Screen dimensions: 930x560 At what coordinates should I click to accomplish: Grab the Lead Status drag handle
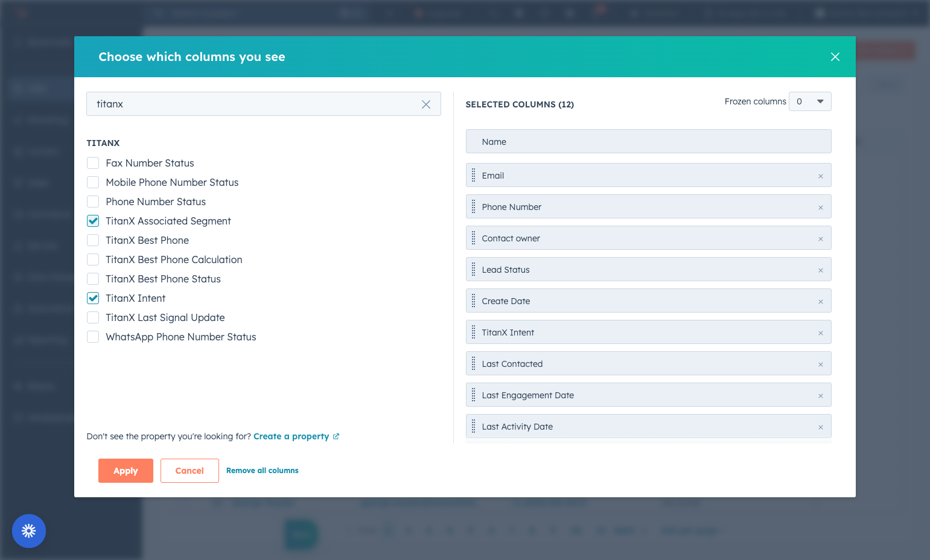(x=473, y=270)
